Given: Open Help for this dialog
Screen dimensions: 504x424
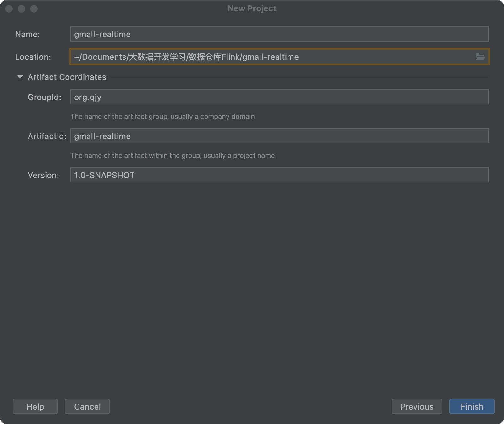Looking at the screenshot, I should tap(35, 406).
